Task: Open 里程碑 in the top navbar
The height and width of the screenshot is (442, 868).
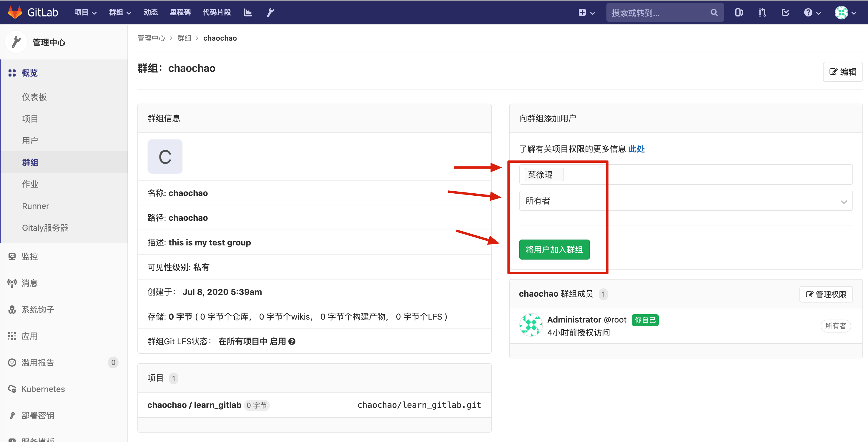Action: pyautogui.click(x=180, y=12)
